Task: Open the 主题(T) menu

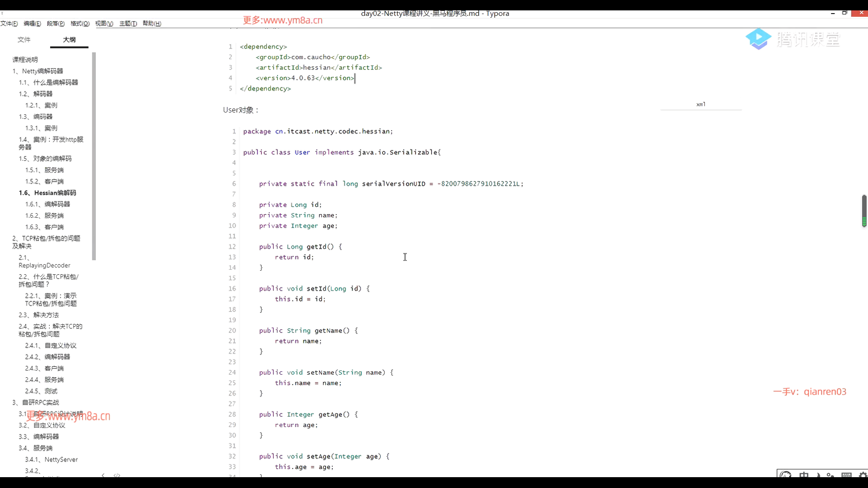Action: click(x=128, y=23)
